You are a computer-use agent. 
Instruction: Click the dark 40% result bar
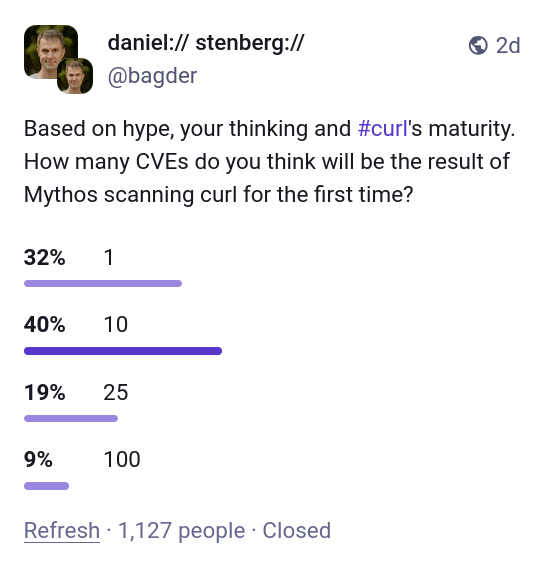[x=123, y=351]
